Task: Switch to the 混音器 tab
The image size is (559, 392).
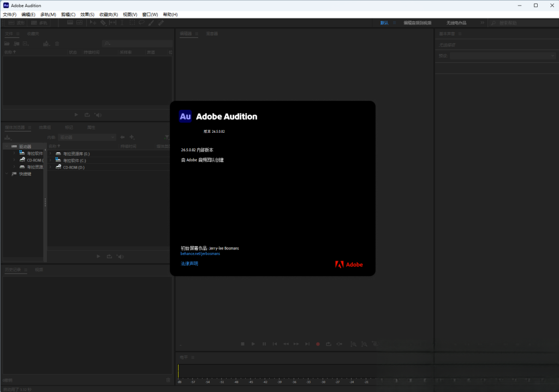Action: 212,33
